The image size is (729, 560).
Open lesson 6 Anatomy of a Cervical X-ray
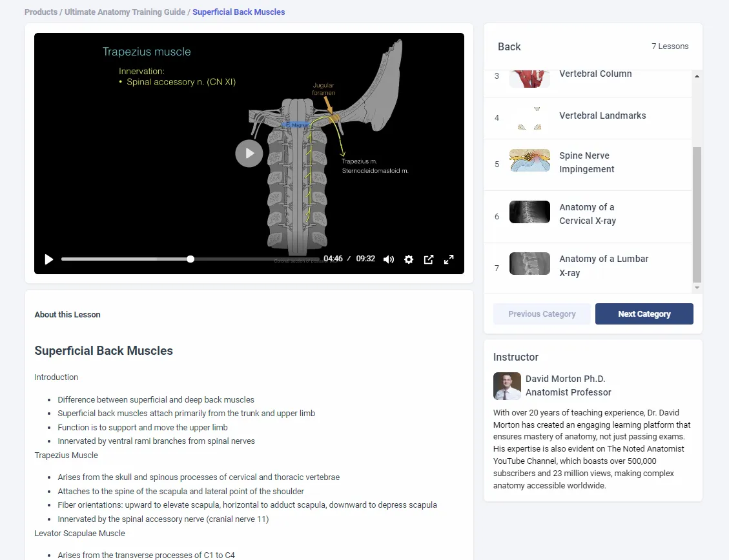tap(587, 214)
